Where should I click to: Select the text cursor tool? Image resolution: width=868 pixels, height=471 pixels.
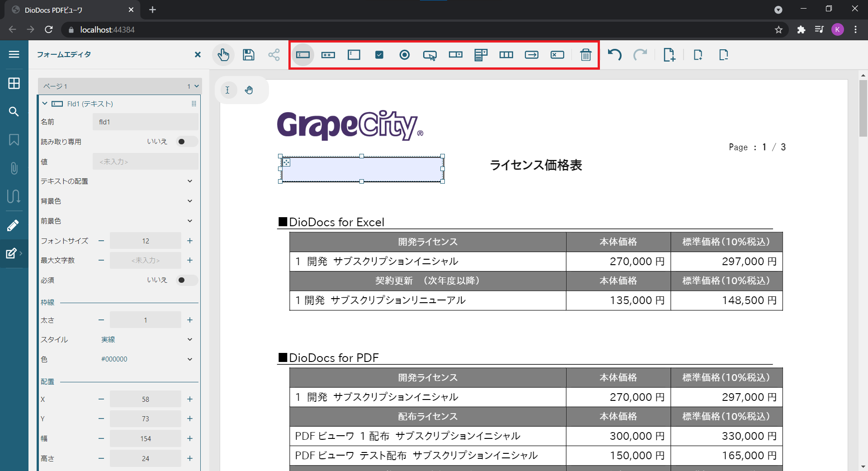click(228, 90)
